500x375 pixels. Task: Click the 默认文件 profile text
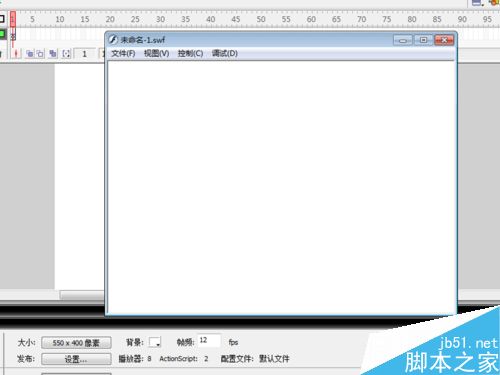pos(274,359)
